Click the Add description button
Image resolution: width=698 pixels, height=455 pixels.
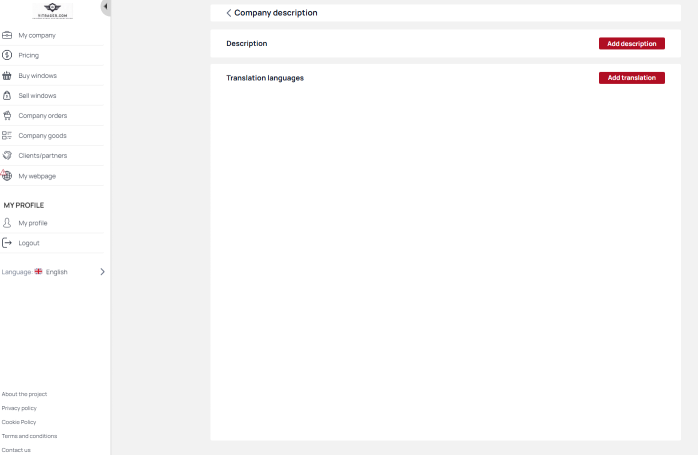(632, 44)
